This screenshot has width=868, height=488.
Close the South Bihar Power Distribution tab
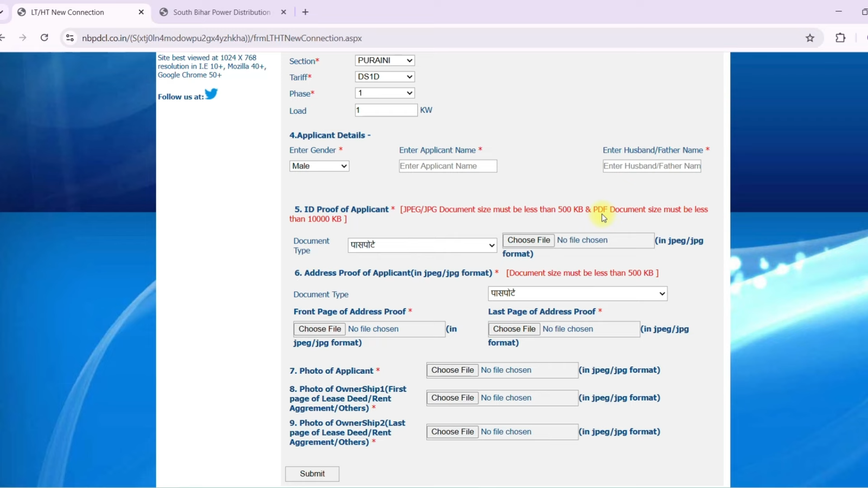click(x=283, y=12)
